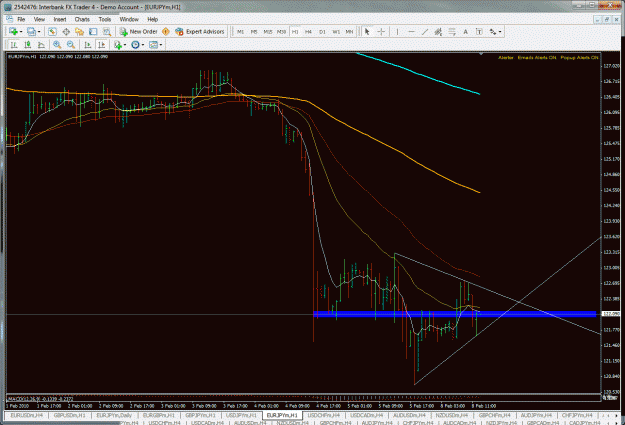Toggle the Terminal panel icon
The image size is (625, 425).
pos(93,31)
